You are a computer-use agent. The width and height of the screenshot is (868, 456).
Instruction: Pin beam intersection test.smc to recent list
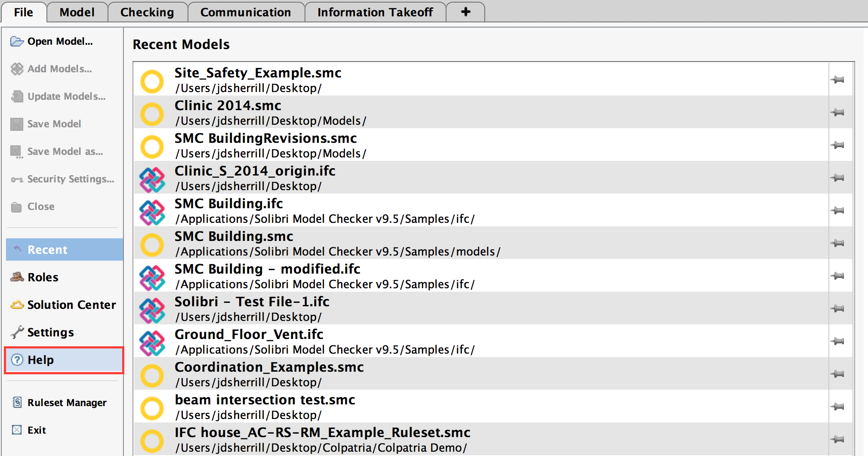837,407
